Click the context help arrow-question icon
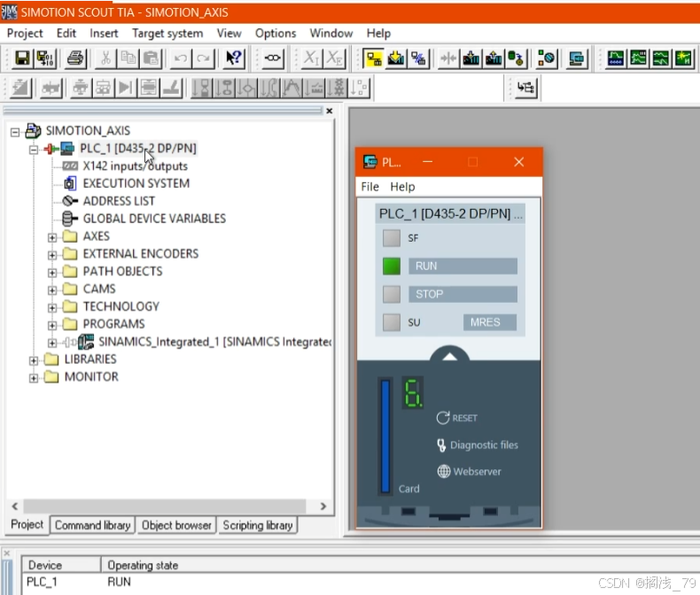Screen dimensions: 700x595 tap(234, 58)
